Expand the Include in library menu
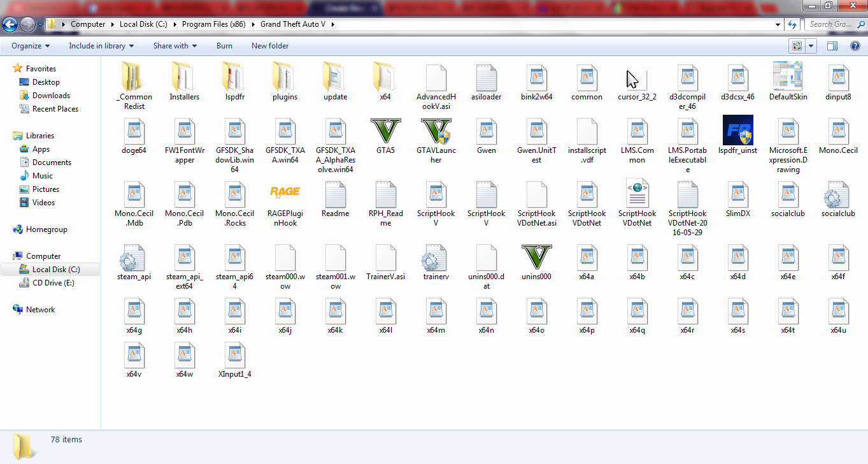Image resolution: width=868 pixels, height=464 pixels. click(101, 46)
